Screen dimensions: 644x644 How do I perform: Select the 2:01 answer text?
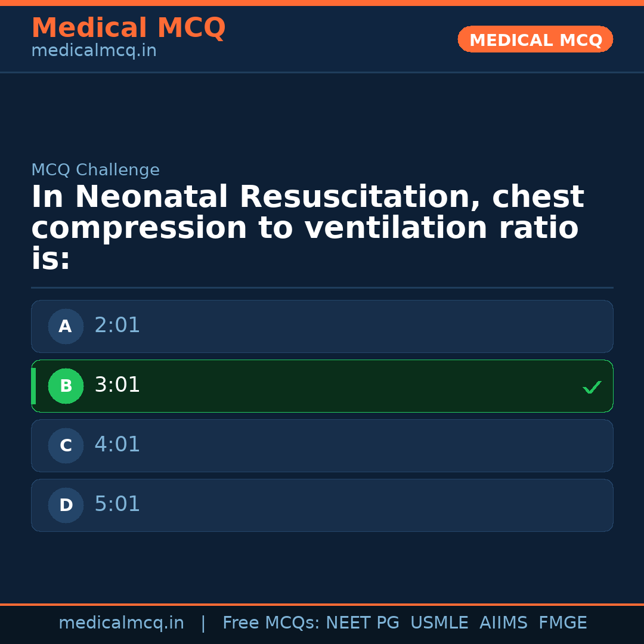click(x=117, y=326)
